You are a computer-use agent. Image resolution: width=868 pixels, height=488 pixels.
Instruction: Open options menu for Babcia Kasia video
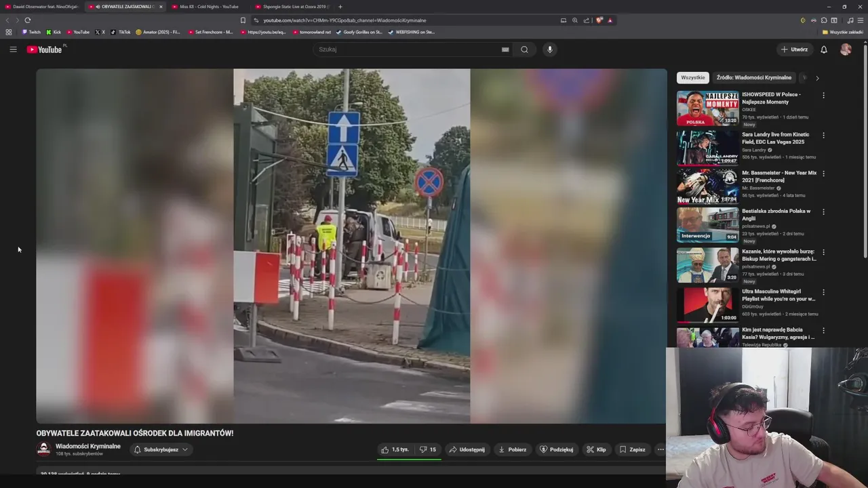[824, 331]
